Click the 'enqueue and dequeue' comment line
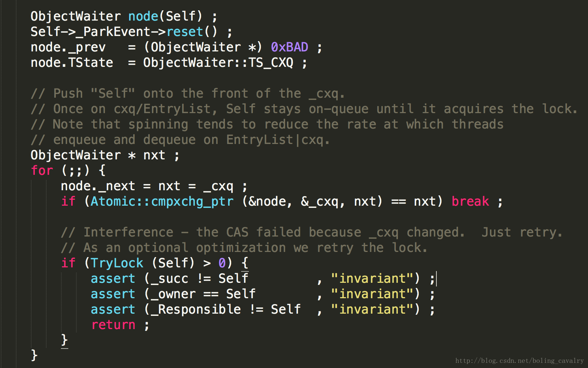Image resolution: width=588 pixels, height=368 pixels. [x=180, y=140]
